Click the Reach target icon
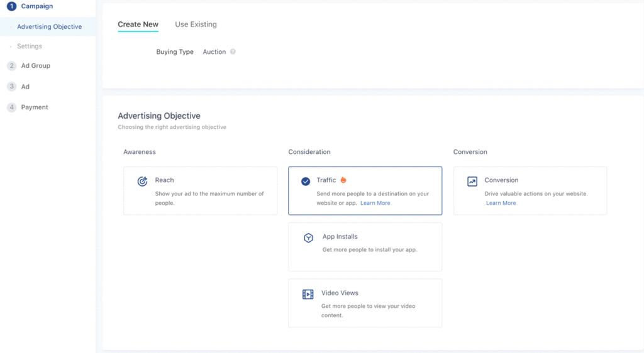Screen dimensions: 644x353 [x=142, y=182]
